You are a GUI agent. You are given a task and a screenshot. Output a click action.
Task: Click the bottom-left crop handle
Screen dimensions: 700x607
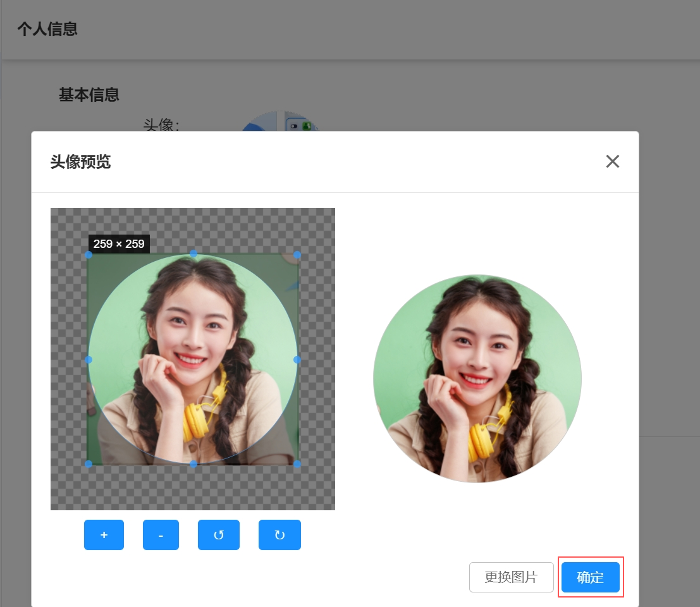89,464
